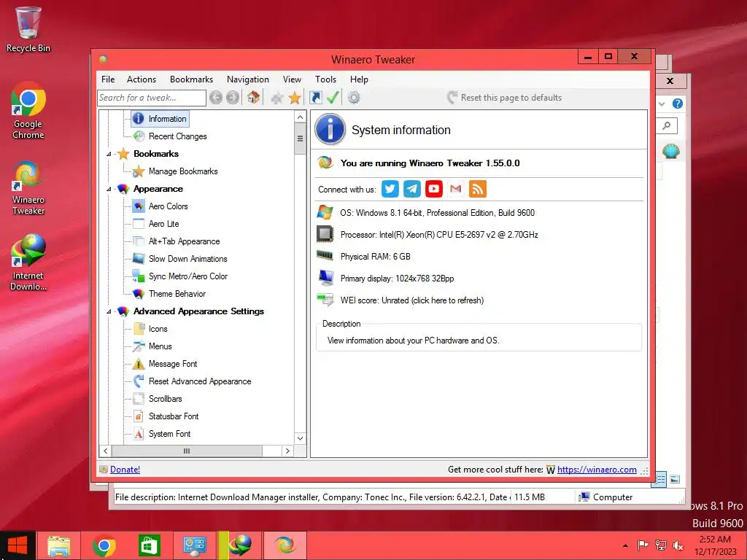Viewport: 747px width, 560px height.
Task: Open the Recycle Bin desktop icon
Action: 28,29
